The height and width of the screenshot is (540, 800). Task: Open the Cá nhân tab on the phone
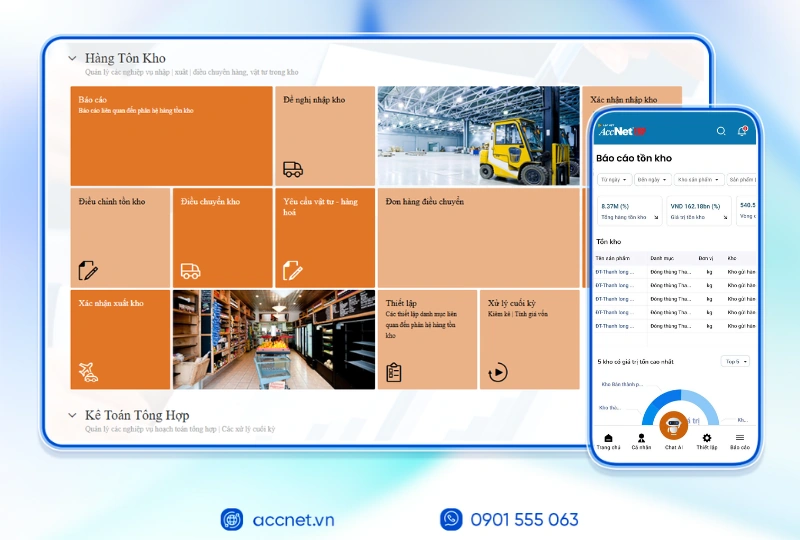point(641,441)
